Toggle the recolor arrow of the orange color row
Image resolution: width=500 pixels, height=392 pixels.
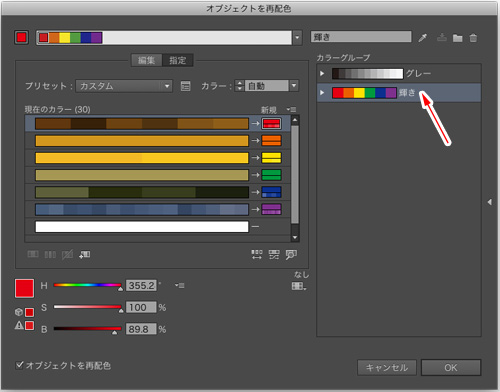255,141
